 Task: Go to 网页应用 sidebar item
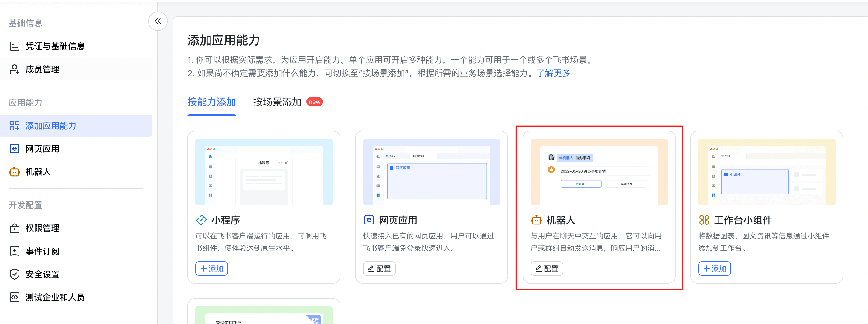point(76,148)
